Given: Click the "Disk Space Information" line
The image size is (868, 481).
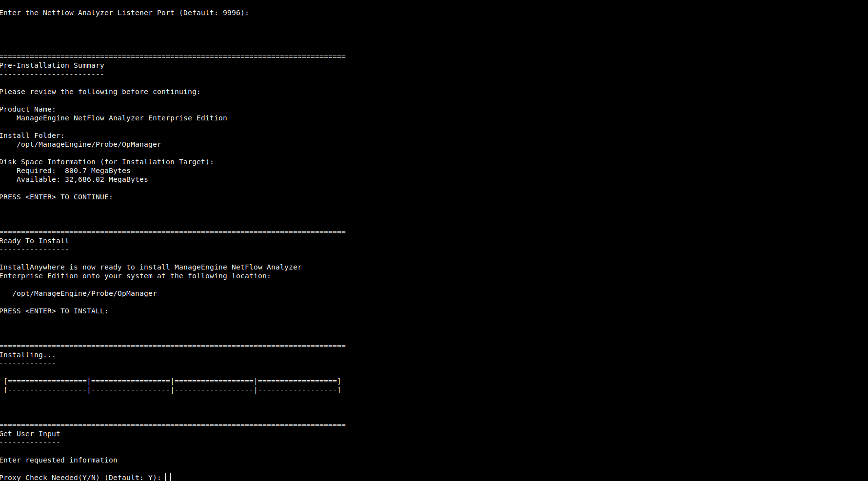Looking at the screenshot, I should (107, 162).
